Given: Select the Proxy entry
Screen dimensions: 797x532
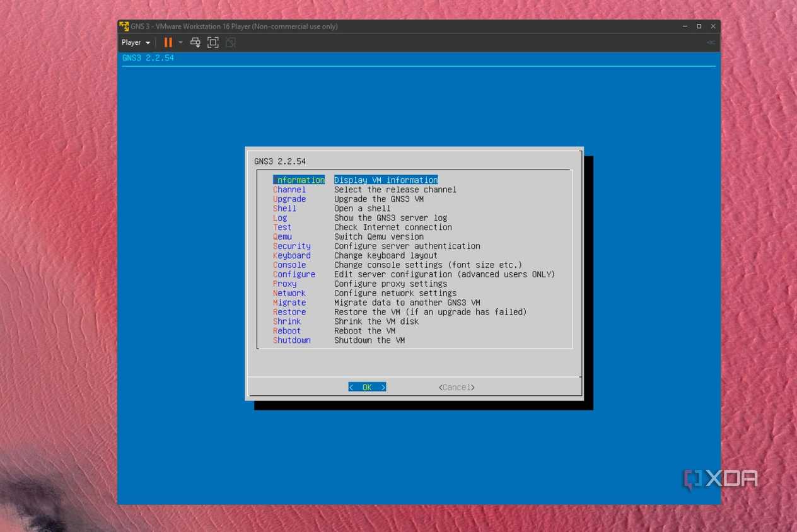Looking at the screenshot, I should [284, 284].
